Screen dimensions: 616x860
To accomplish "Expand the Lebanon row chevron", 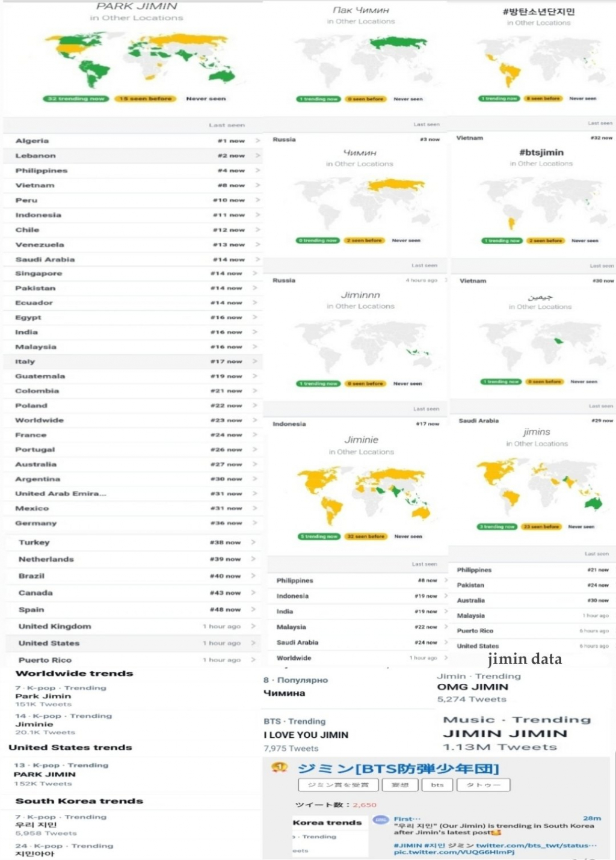I will (x=258, y=156).
